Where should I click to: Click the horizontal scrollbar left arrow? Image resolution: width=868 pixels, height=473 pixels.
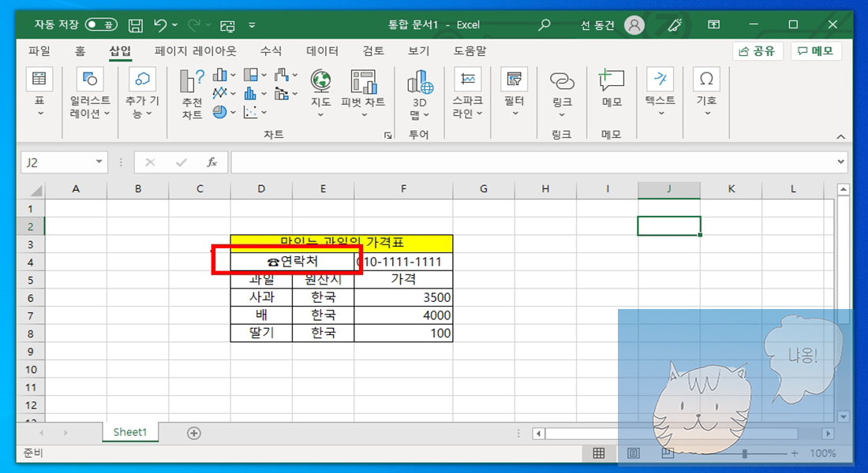point(539,434)
